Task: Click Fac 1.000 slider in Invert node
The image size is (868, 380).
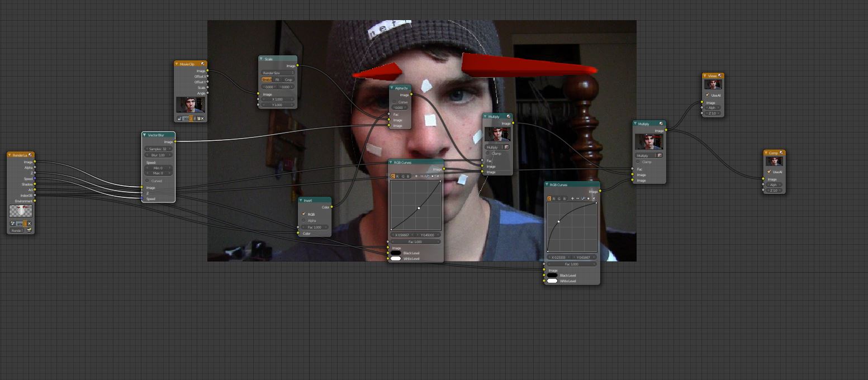Action: coord(315,227)
